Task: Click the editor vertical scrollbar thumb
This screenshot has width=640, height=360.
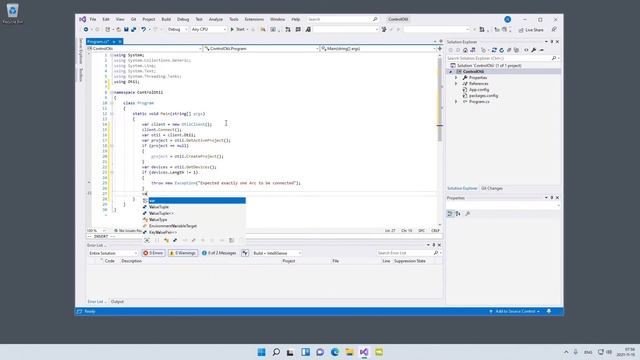Action: click(440, 100)
